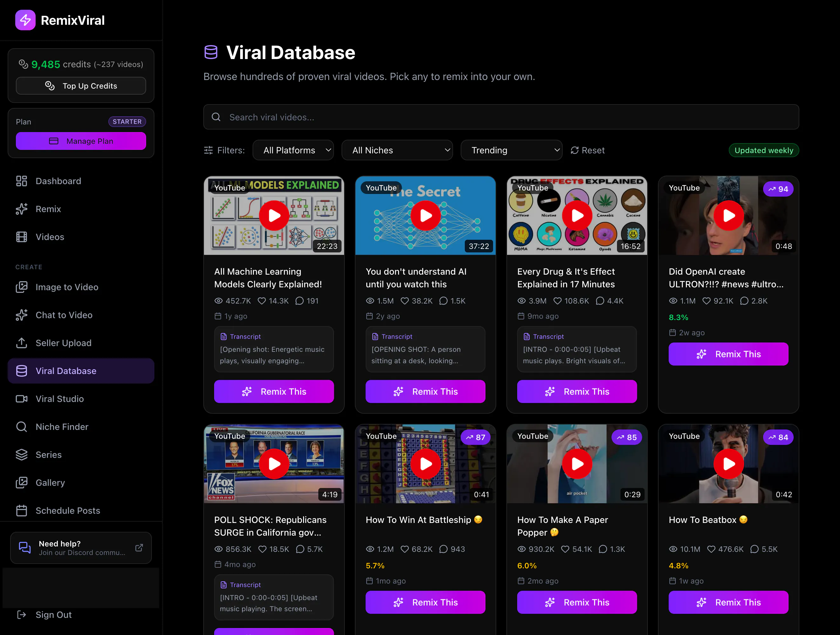
Task: Click the Niche Finder magnifier icon
Action: click(22, 427)
